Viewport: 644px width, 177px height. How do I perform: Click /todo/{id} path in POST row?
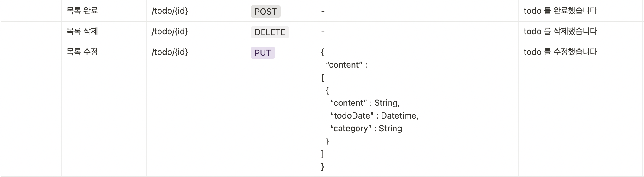tap(170, 11)
